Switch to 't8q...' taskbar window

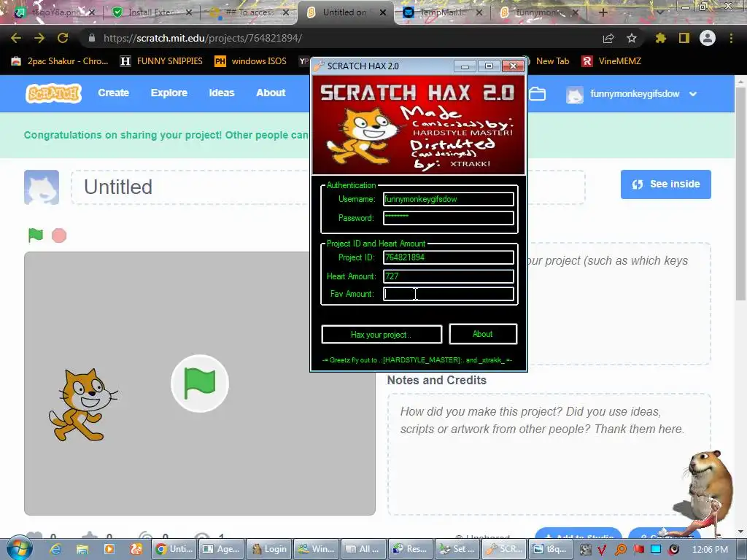(x=551, y=549)
